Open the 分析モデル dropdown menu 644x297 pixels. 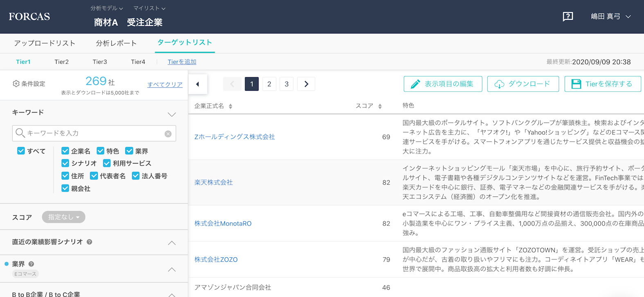pyautogui.click(x=106, y=8)
